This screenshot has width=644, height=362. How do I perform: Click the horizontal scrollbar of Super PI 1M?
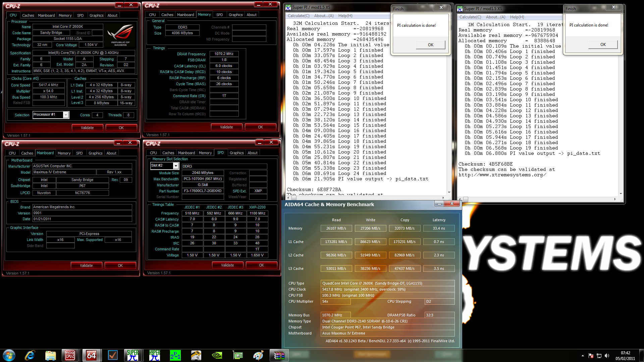pyautogui.click(x=537, y=199)
